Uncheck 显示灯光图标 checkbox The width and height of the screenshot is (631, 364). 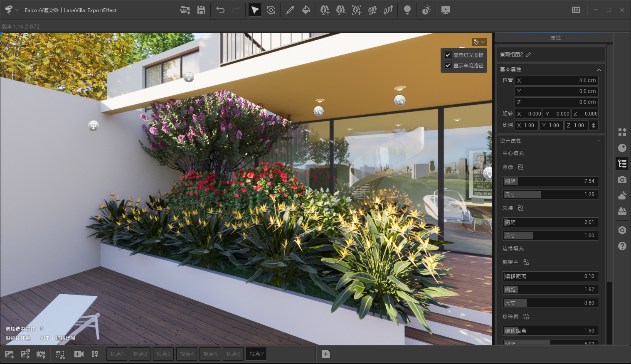tap(448, 54)
